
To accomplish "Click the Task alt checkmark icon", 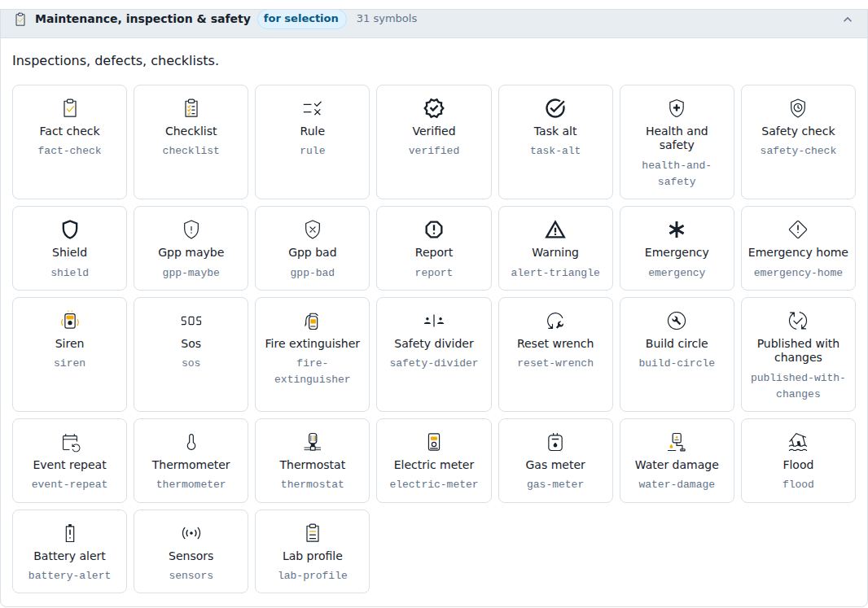I will 555,108.
